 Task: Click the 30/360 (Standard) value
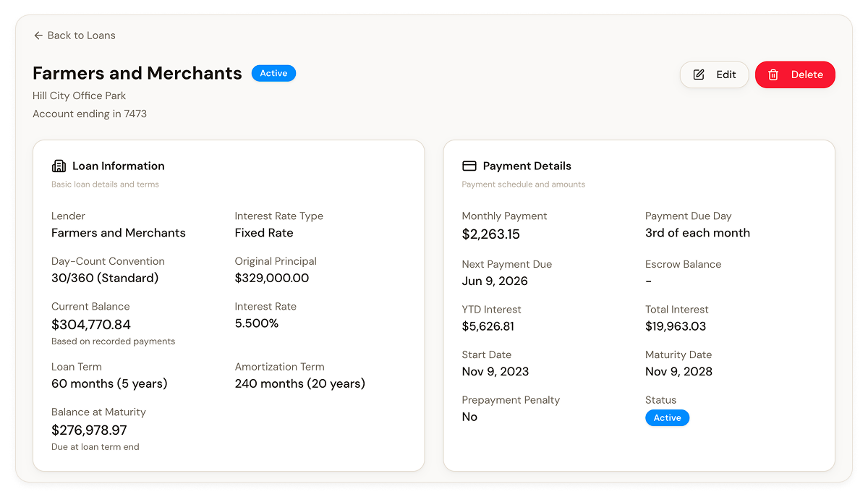[x=105, y=278]
